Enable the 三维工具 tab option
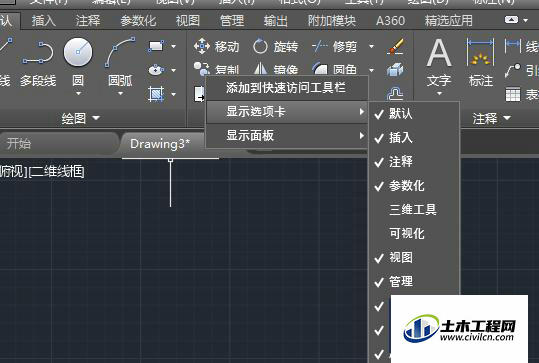539x363 pixels. coord(414,209)
